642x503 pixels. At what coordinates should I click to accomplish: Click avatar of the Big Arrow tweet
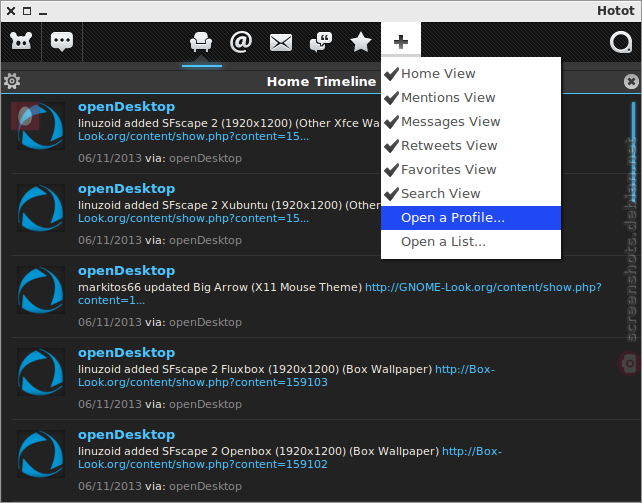tap(41, 290)
